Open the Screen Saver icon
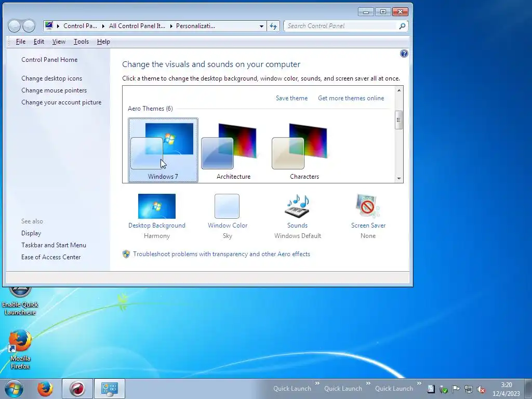 pyautogui.click(x=368, y=206)
